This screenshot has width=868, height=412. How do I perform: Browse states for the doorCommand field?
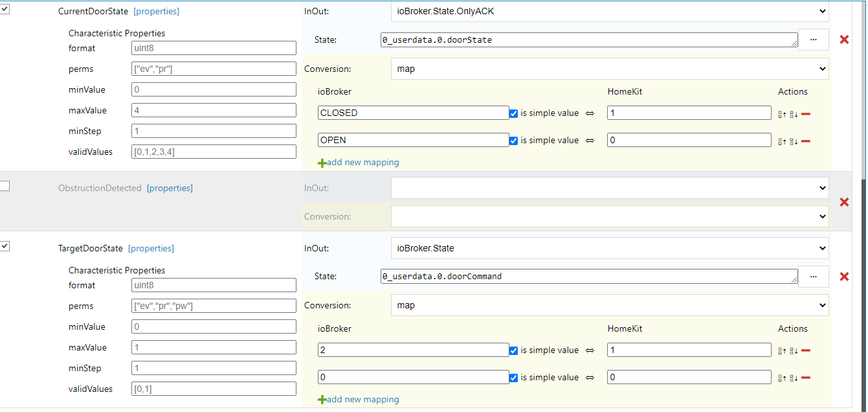(814, 277)
